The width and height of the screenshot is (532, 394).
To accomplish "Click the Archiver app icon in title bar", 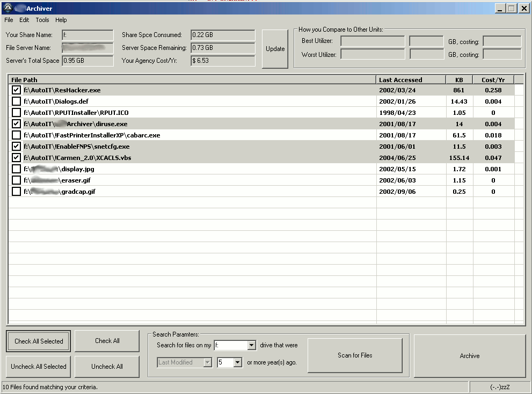I will (x=8, y=8).
